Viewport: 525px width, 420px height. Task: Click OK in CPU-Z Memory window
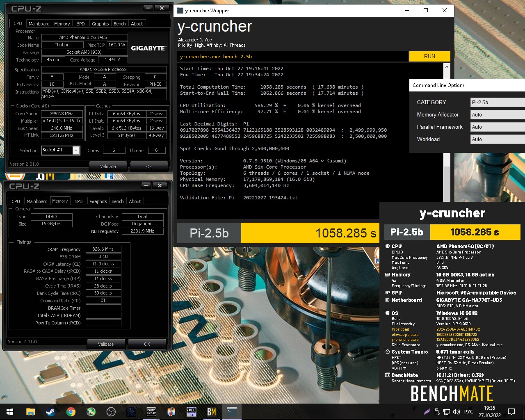point(147,344)
